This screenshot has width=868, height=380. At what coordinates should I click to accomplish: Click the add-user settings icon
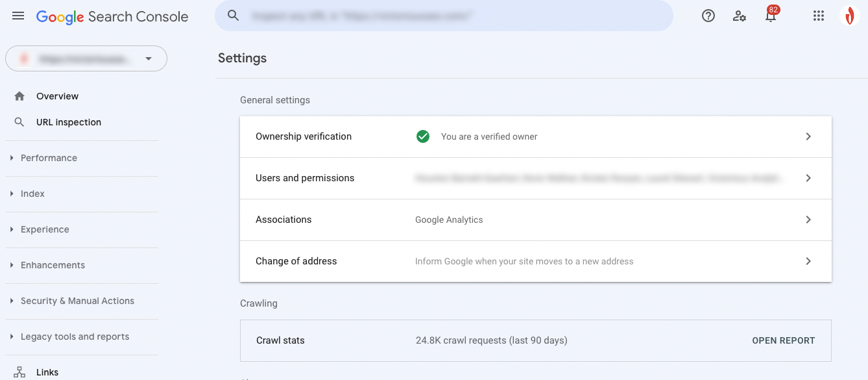point(740,16)
